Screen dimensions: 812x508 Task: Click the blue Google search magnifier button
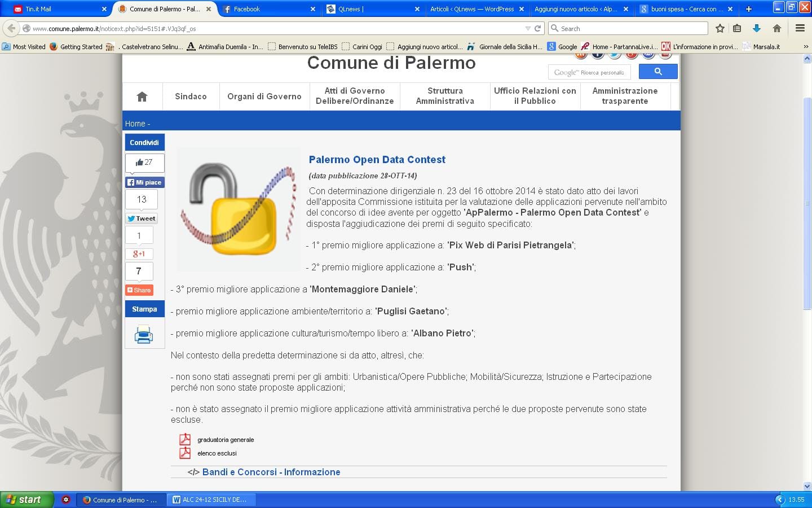(x=658, y=72)
